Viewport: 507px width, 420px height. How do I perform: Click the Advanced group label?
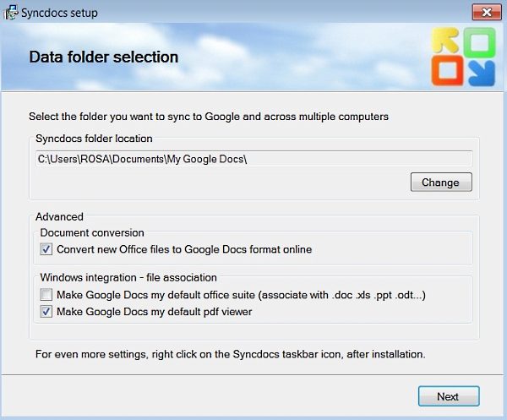59,217
